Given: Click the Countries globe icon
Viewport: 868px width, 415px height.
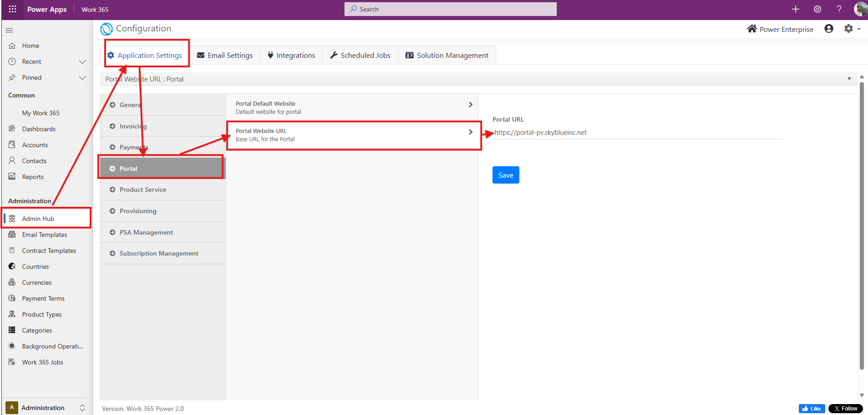Looking at the screenshot, I should pos(12,266).
